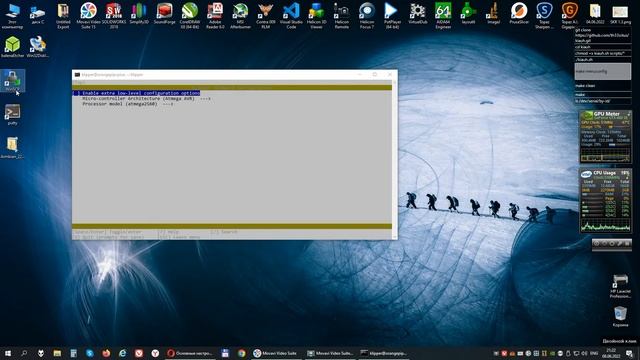
Task: Launch PrusaSlicer shortcut
Action: pos(519,14)
